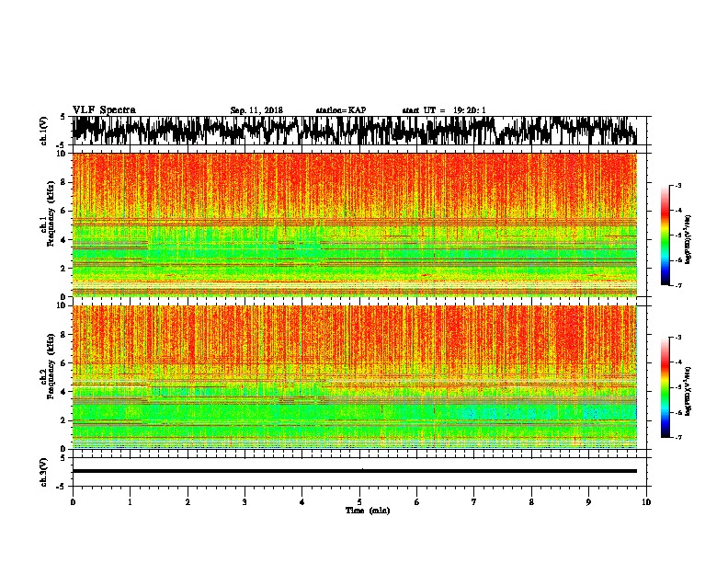Image resolution: width=728 pixels, height=563 pixels.
Task: Click the "-7" label on ch.1 color bar
Action: click(x=678, y=285)
